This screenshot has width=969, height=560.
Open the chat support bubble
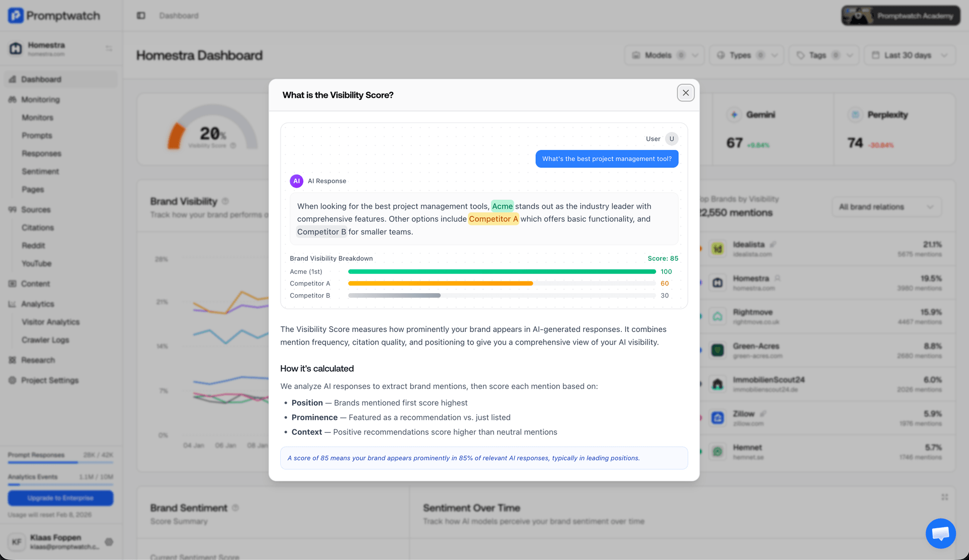pyautogui.click(x=940, y=533)
